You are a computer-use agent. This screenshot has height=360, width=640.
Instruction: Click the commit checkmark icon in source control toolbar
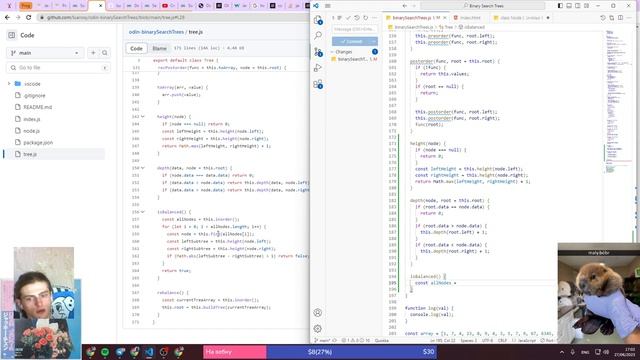click(x=348, y=18)
